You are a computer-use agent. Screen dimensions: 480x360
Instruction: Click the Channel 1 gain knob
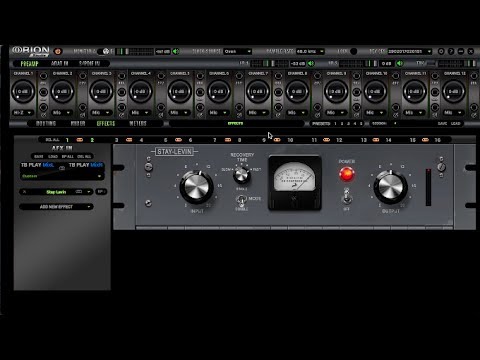pyautogui.click(x=23, y=91)
